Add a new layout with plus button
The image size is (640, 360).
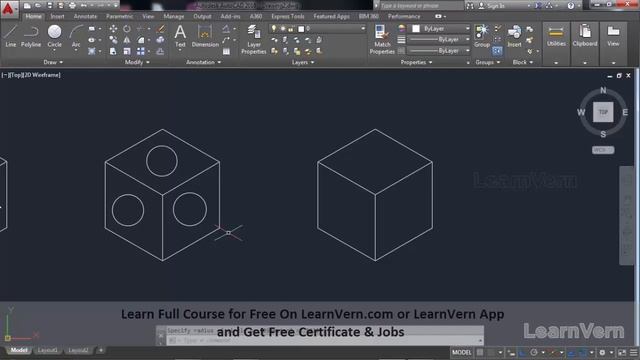pyautogui.click(x=100, y=350)
